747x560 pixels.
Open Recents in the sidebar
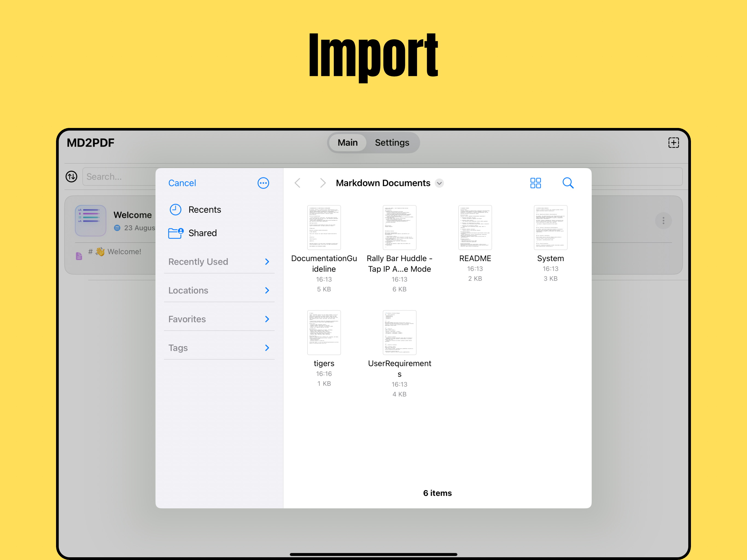(x=205, y=209)
